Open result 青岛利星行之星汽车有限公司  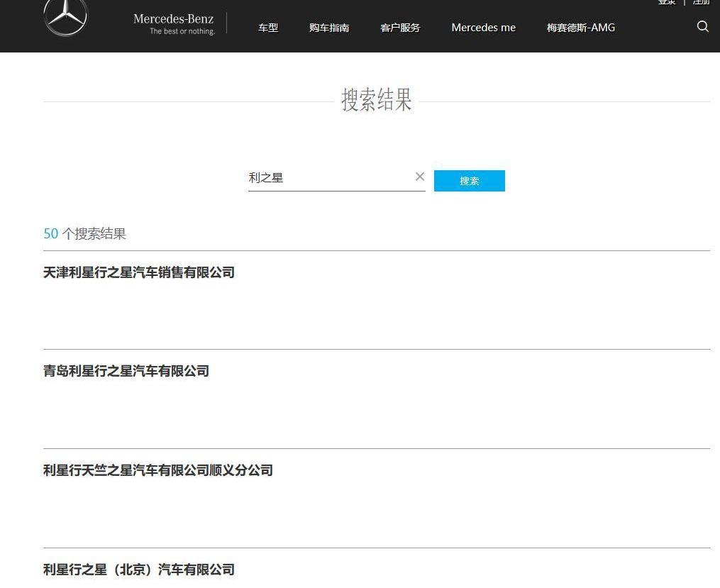(x=126, y=371)
